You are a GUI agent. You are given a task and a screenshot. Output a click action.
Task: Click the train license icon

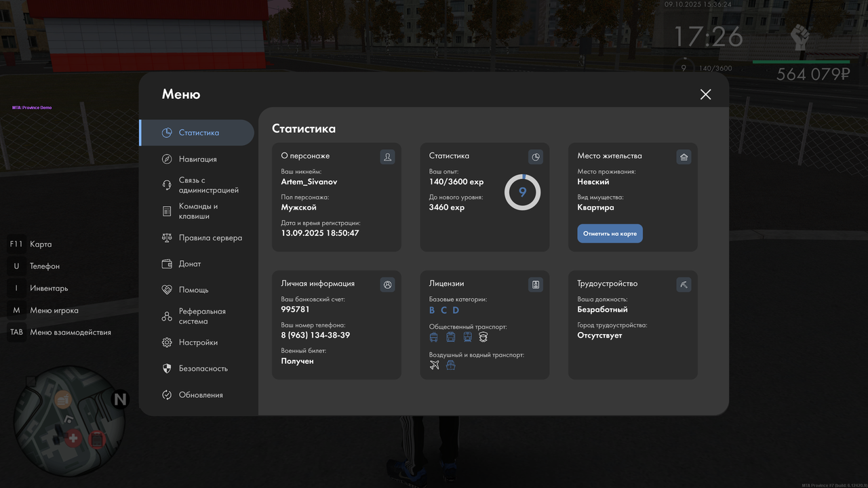click(467, 338)
